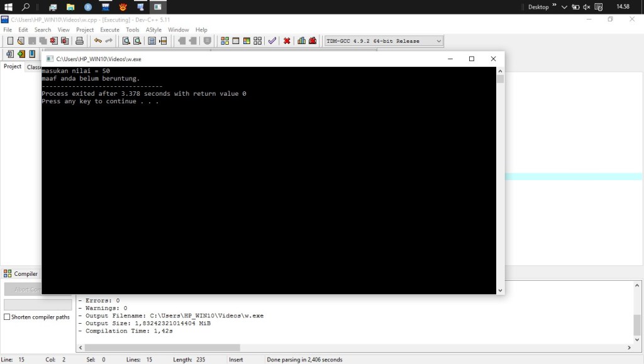This screenshot has height=364, width=644.
Task: Click the New file toolbar icon
Action: pos(10,41)
